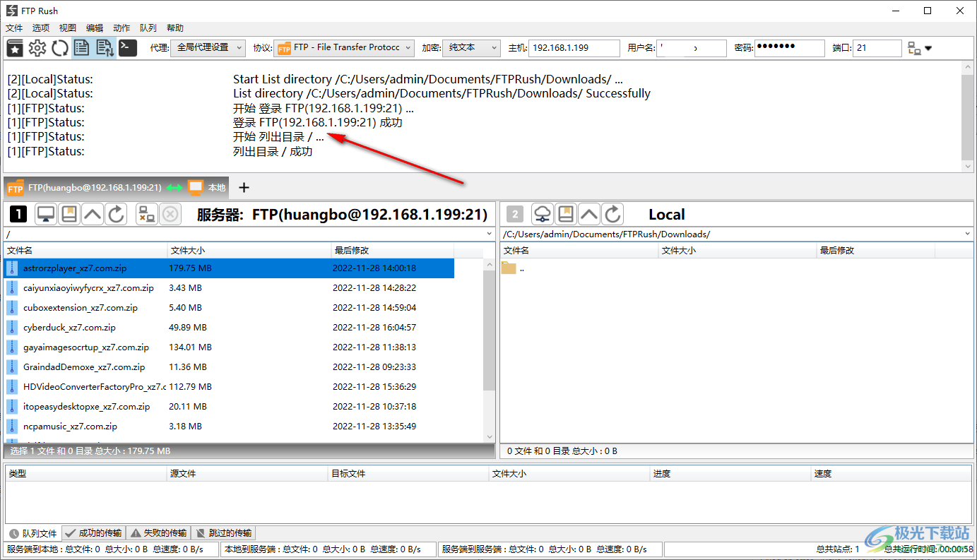Select astrorzplayer_xz7.com.zip file
The image size is (977, 560).
[229, 268]
